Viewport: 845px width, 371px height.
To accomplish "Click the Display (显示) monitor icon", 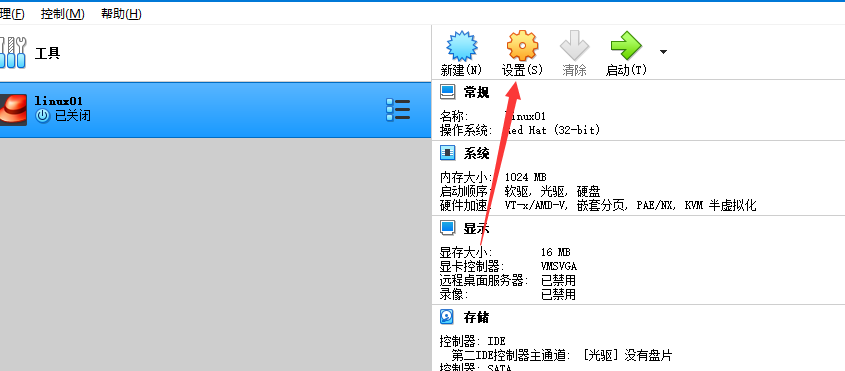I will [x=447, y=228].
